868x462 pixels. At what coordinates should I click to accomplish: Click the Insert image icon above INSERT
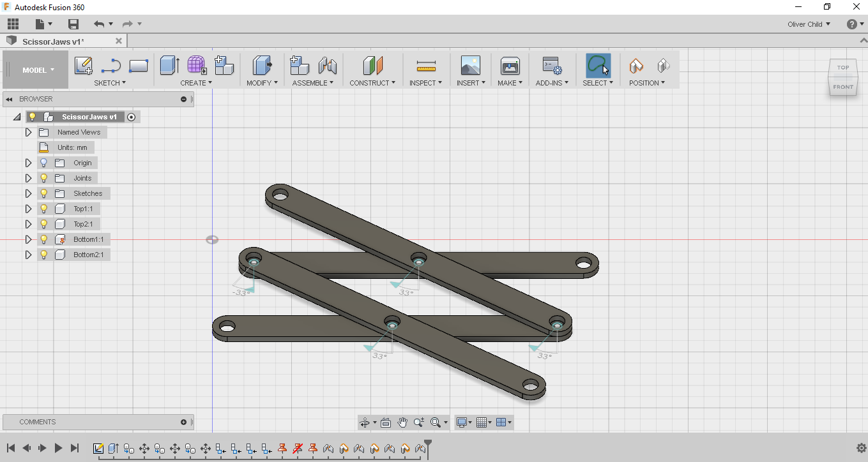(x=471, y=65)
